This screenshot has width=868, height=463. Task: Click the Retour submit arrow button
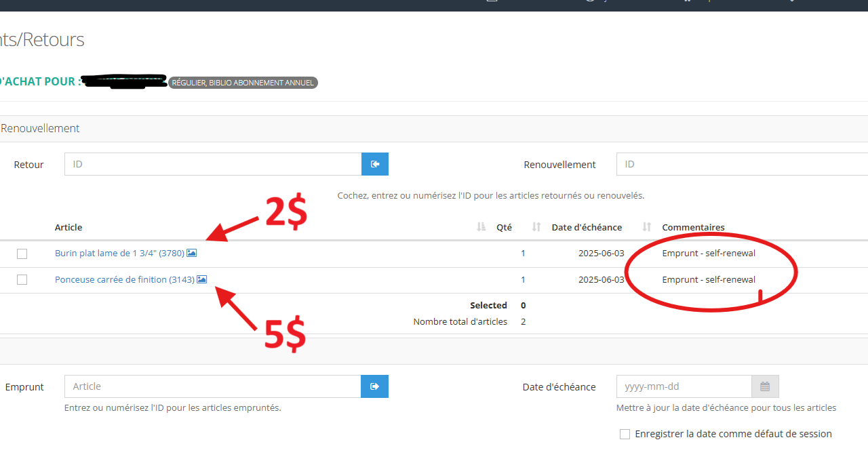click(374, 164)
